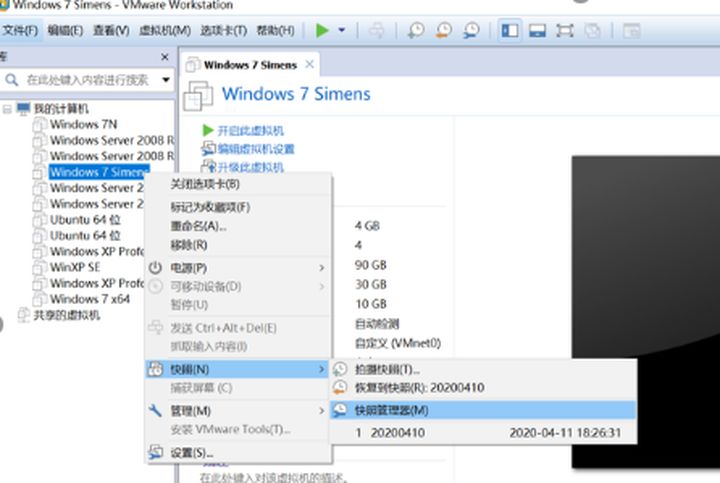Choose 拍摄快照(T)... in the submenu
The height and width of the screenshot is (483, 720).
pyautogui.click(x=483, y=369)
